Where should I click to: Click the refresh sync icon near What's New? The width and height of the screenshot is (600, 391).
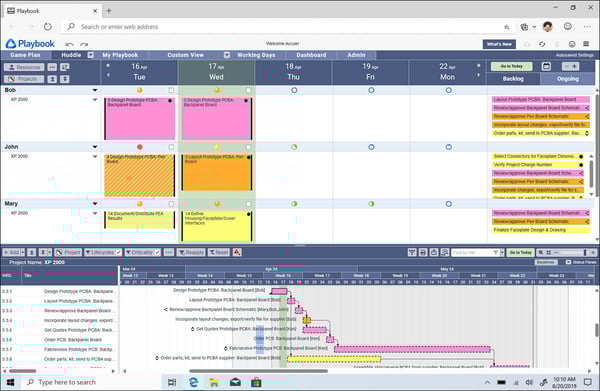coord(542,44)
